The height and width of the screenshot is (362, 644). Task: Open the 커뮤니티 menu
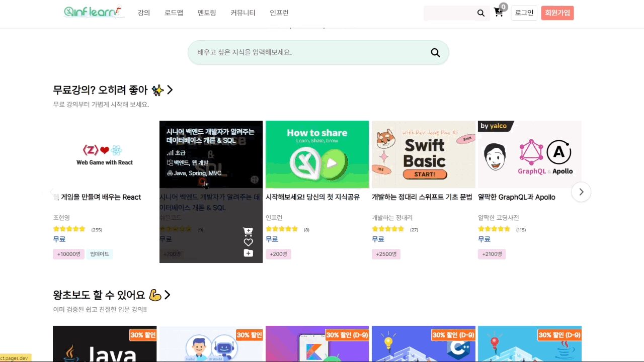pos(243,13)
